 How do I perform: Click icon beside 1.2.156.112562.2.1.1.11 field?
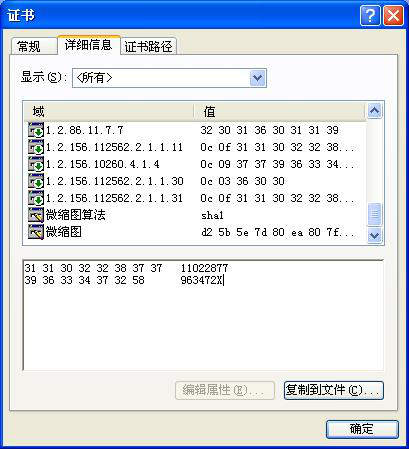click(36, 147)
